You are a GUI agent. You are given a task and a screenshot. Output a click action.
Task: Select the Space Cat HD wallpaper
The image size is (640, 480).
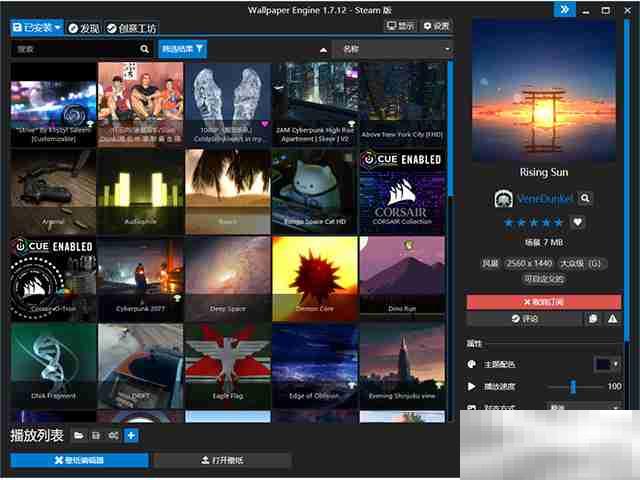coord(315,191)
